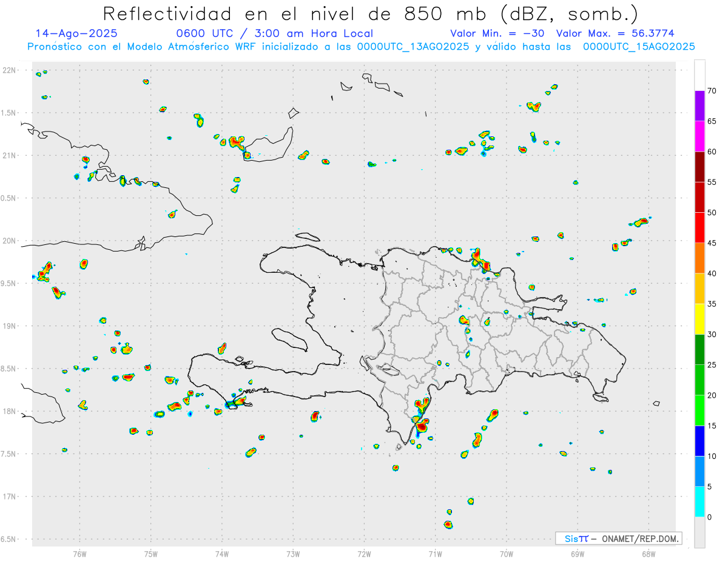Click the color scale value '30'
This screenshot has width=728, height=562.
[712, 335]
